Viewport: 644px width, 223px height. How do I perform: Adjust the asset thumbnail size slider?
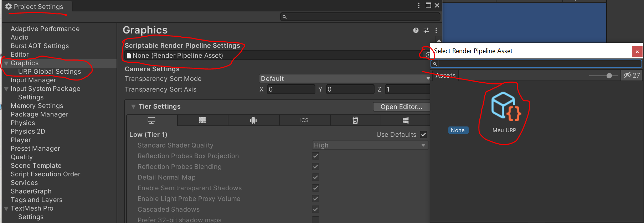point(609,76)
